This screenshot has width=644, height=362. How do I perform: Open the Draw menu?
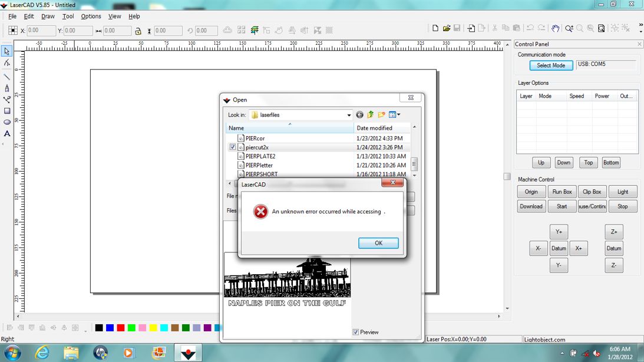tap(48, 17)
